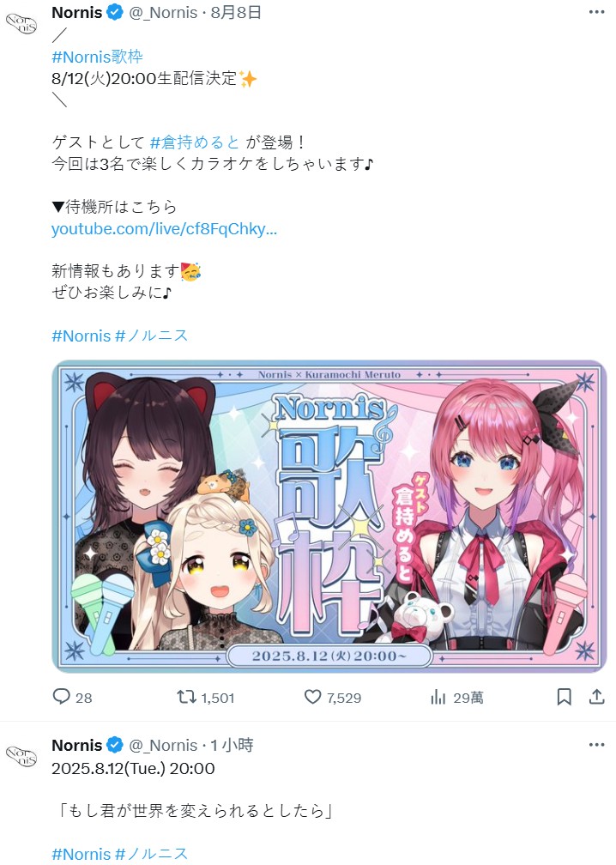Open the 8月8日 tweet timestamp
This screenshot has width=616, height=865.
point(236,12)
